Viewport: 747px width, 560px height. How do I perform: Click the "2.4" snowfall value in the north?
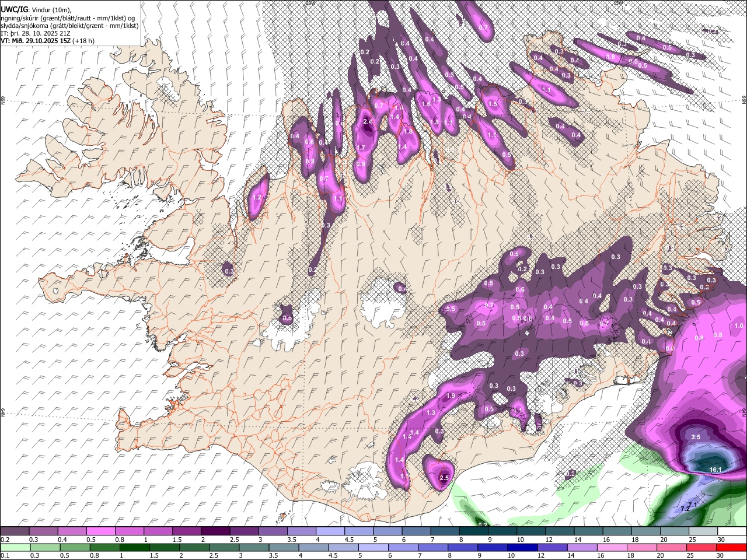pyautogui.click(x=368, y=121)
